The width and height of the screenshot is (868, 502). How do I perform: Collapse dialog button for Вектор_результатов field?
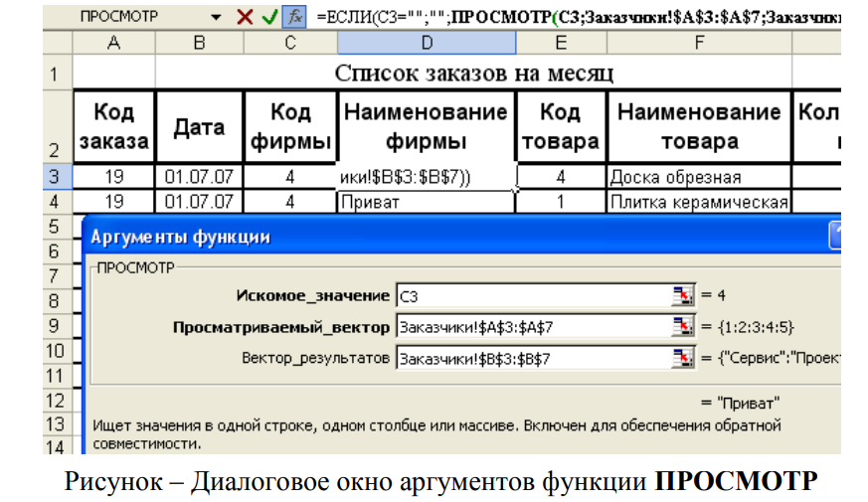[682, 359]
